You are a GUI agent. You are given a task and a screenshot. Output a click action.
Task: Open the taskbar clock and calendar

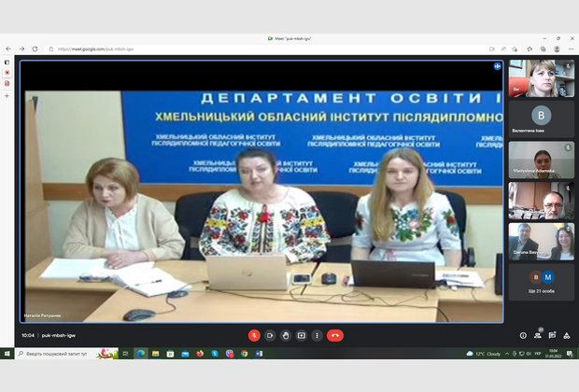[x=554, y=354]
